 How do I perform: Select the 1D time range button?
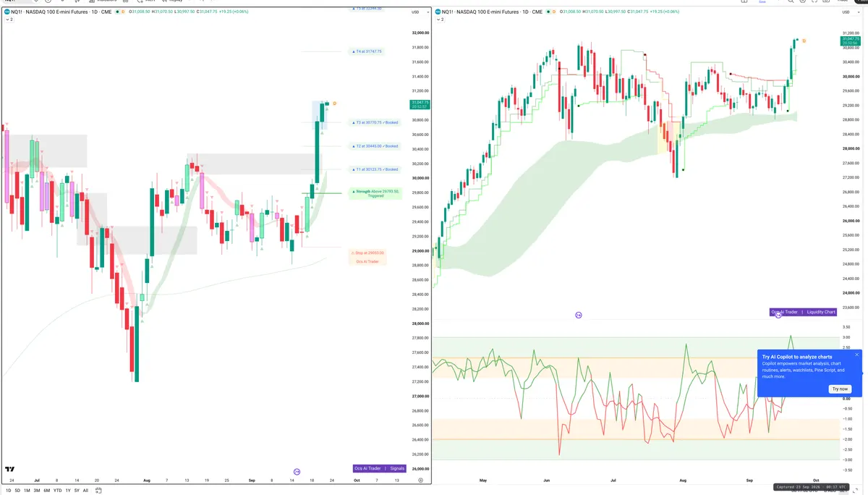8,491
